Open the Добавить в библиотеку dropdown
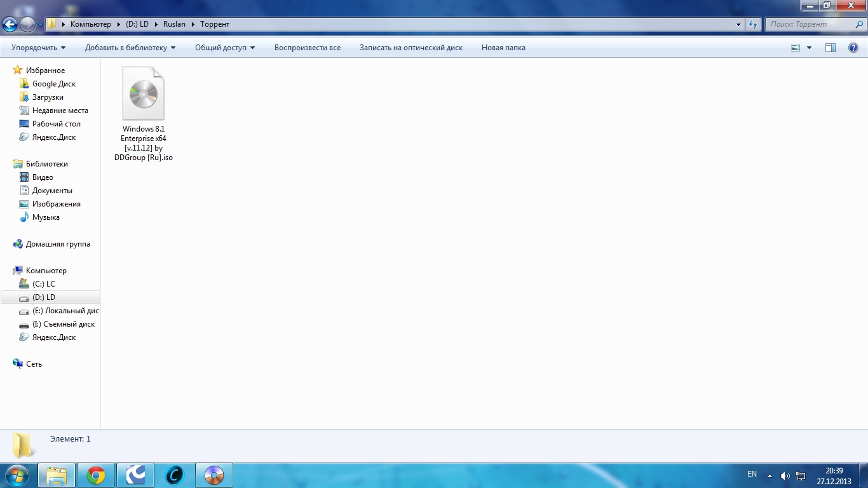Screen dimensions: 868x488 [130, 48]
